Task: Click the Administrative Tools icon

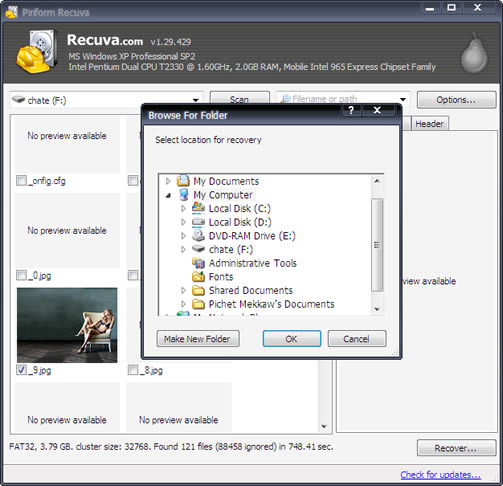Action: pos(198,263)
